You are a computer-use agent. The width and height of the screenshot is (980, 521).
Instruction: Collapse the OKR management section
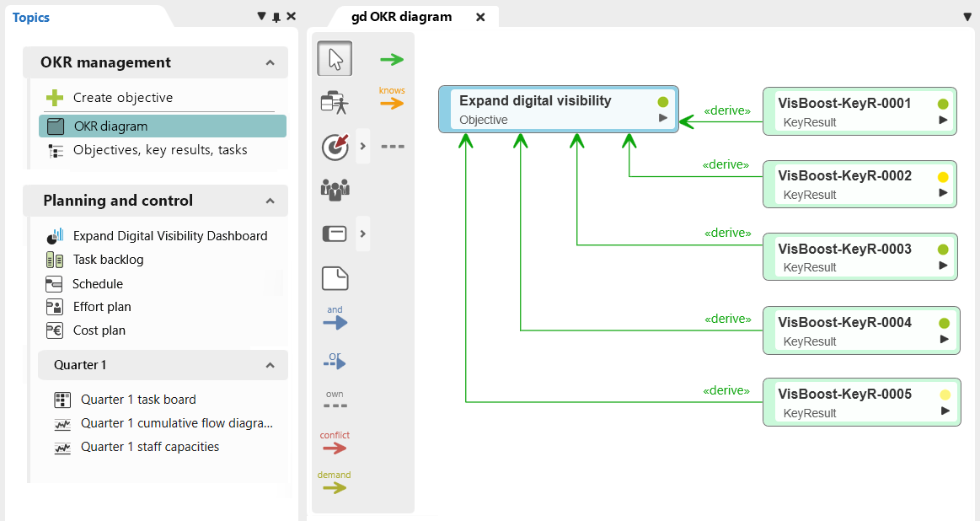270,62
